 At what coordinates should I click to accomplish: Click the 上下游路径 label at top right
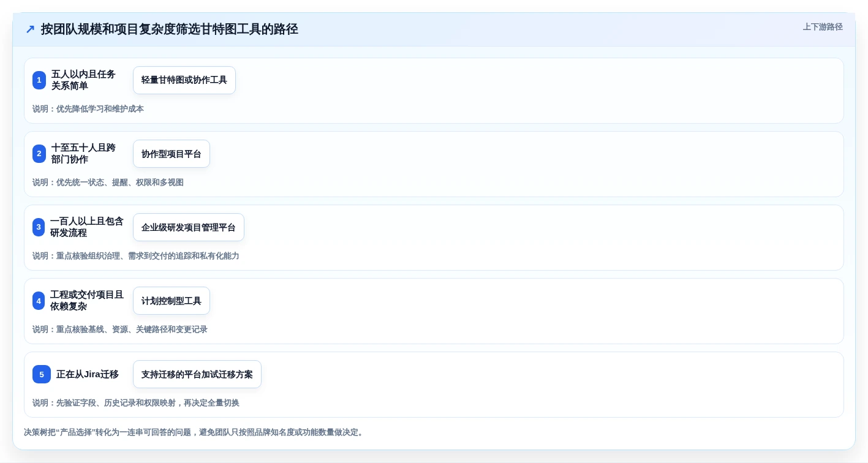[x=823, y=27]
